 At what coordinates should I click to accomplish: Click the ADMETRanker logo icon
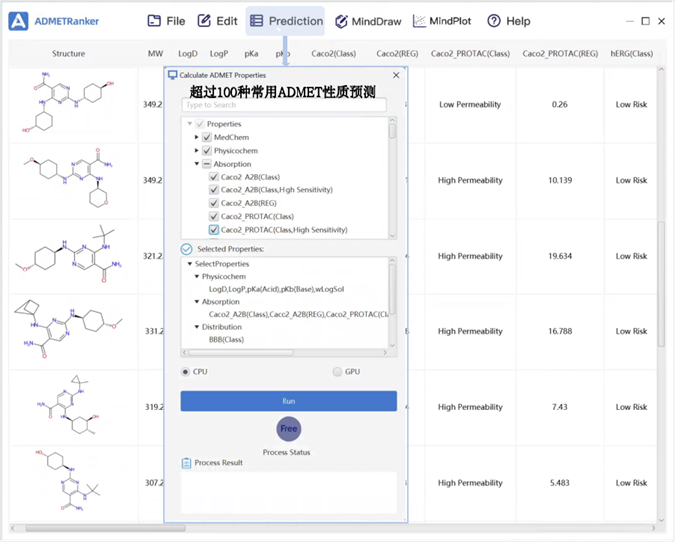click(19, 21)
